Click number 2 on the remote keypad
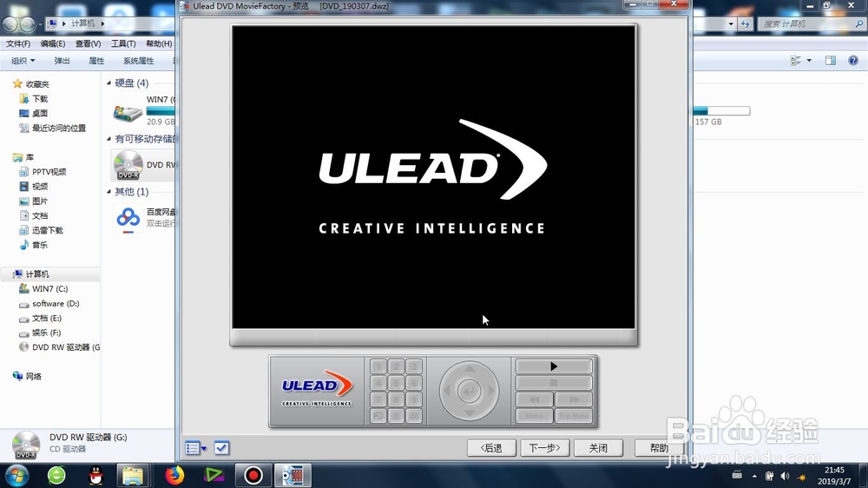This screenshot has height=488, width=868. point(396,366)
